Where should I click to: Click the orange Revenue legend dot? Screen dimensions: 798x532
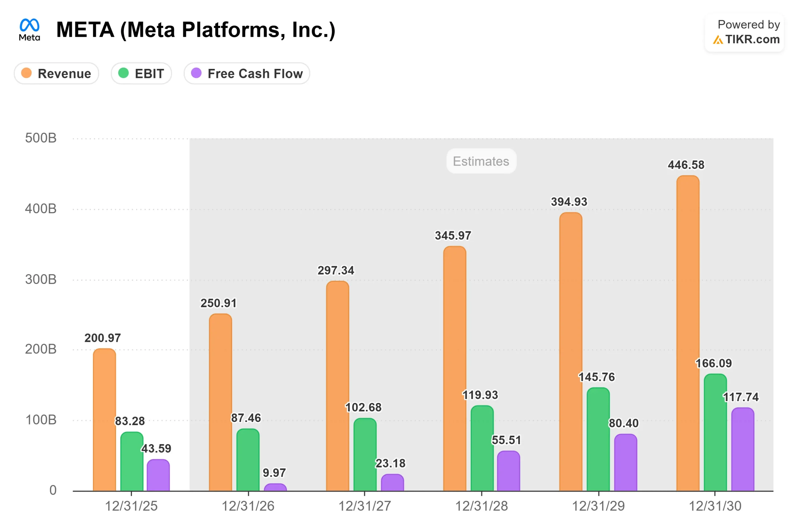click(x=26, y=73)
